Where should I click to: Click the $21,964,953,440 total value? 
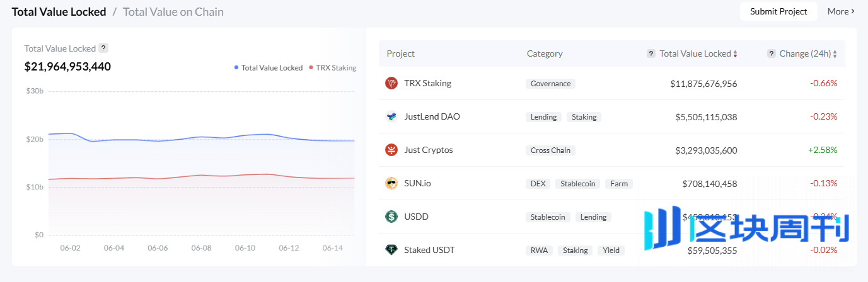[x=68, y=67]
